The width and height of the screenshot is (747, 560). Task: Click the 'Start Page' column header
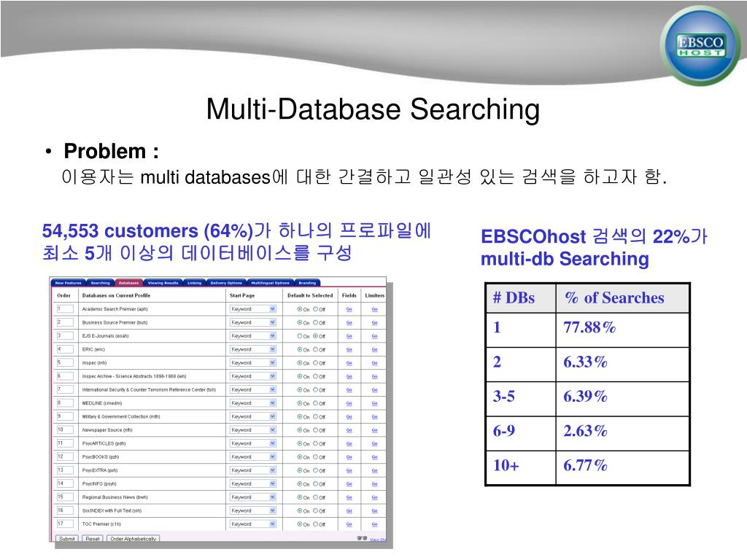pyautogui.click(x=242, y=295)
